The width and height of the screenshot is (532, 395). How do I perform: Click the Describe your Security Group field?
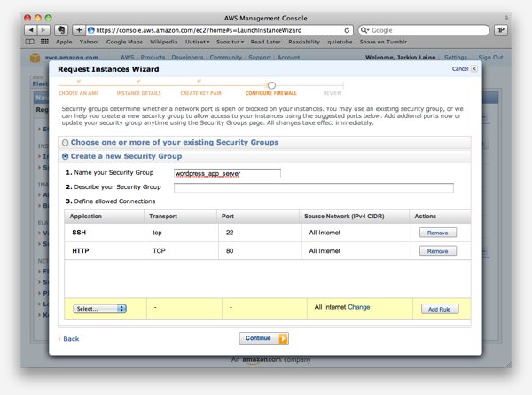(313, 188)
